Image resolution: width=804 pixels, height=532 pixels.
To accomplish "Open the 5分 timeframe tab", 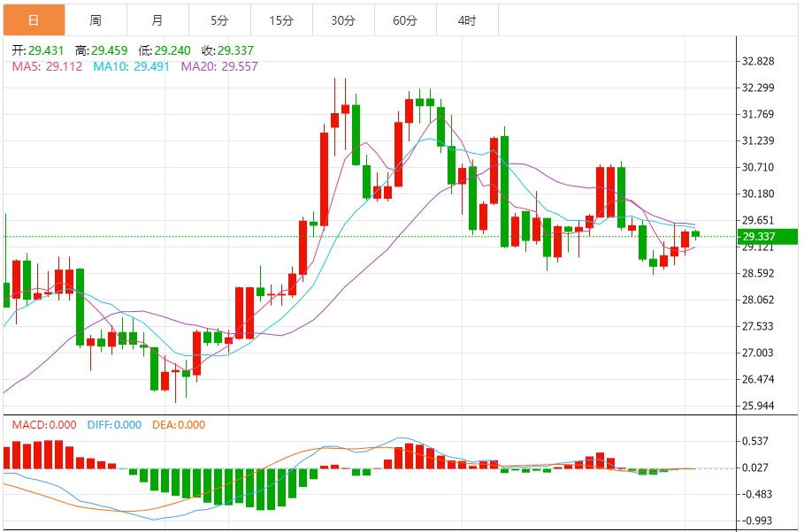I will pyautogui.click(x=219, y=20).
